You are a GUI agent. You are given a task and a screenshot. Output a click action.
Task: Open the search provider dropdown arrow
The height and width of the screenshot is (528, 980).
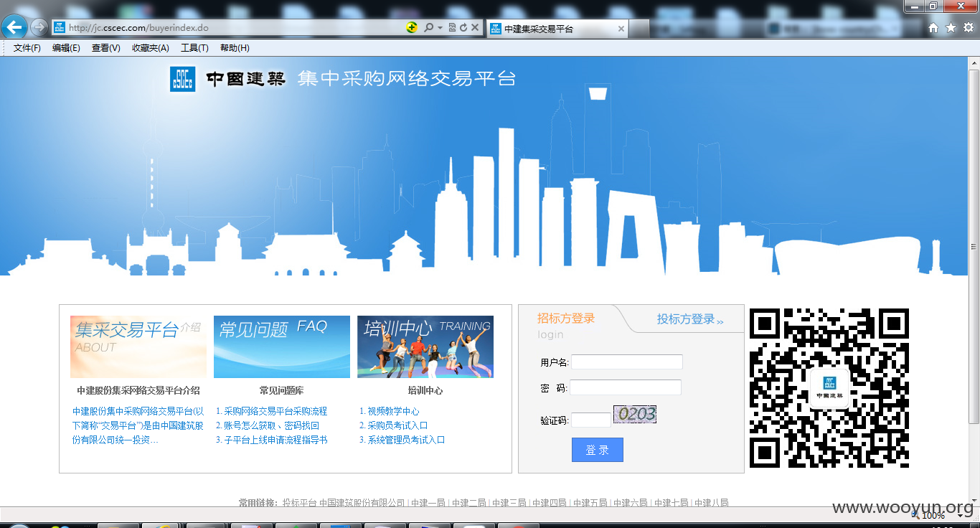(x=439, y=28)
